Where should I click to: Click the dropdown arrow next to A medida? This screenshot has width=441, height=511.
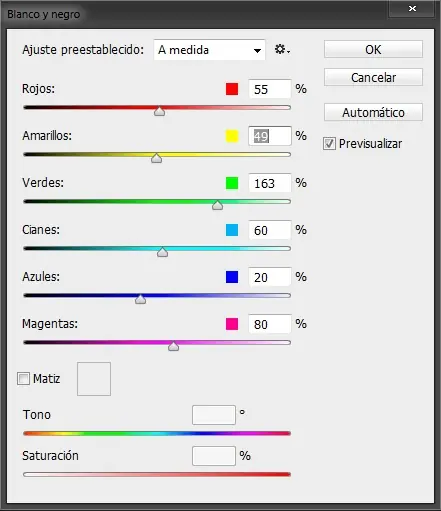(x=257, y=51)
